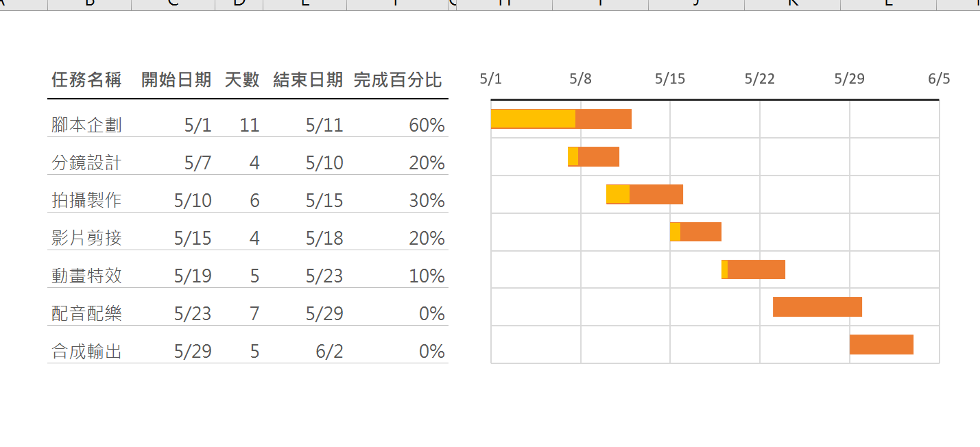Select the 10% completion cell
The width and height of the screenshot is (980, 447).
click(x=427, y=276)
